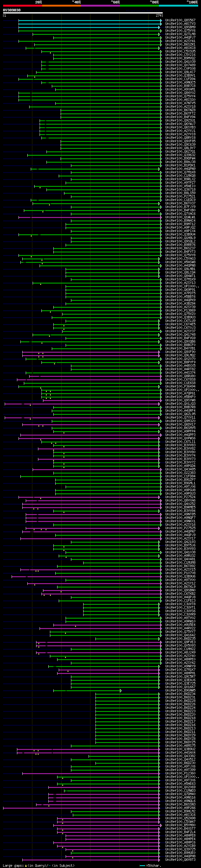Select subject label UniRef100_B9MVQ2
The image size is (201, 868).
coord(180,58)
